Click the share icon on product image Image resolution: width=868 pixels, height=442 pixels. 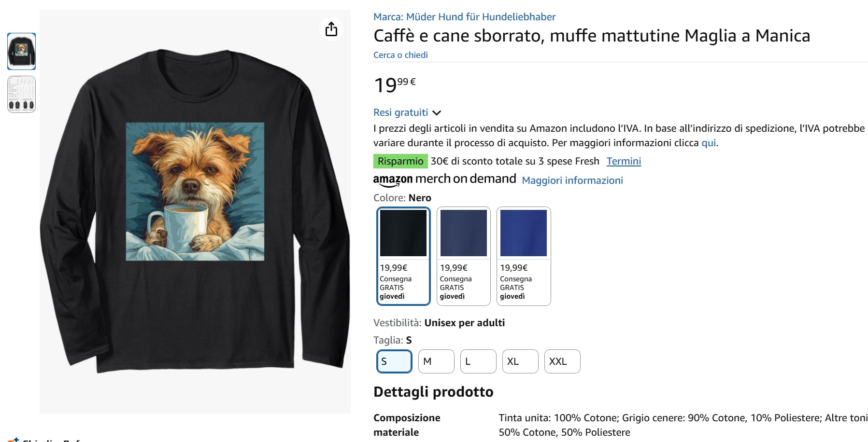(331, 29)
